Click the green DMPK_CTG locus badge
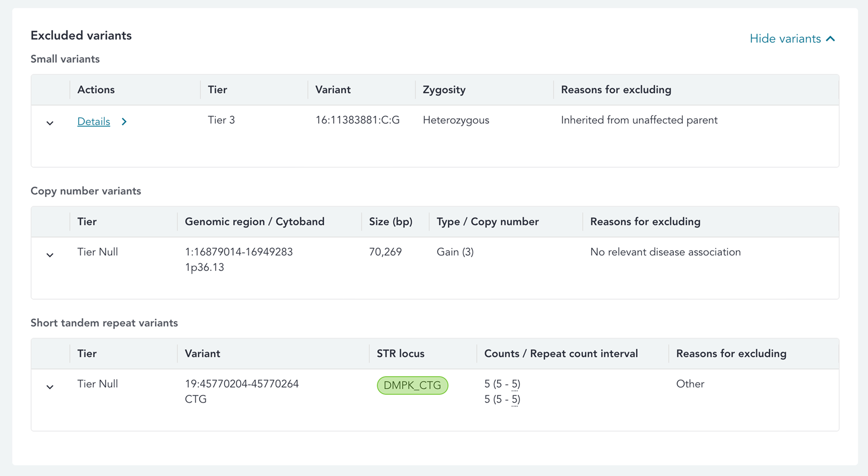Image resolution: width=868 pixels, height=476 pixels. pyautogui.click(x=412, y=385)
